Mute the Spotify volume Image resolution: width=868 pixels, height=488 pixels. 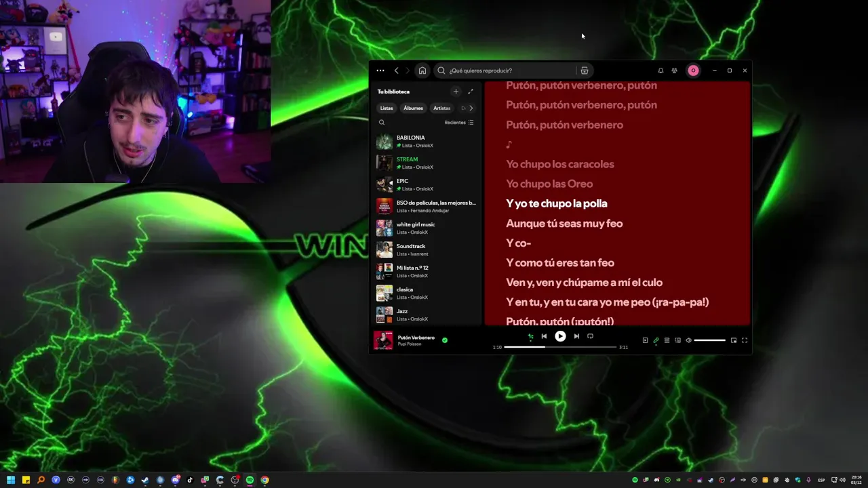click(688, 340)
